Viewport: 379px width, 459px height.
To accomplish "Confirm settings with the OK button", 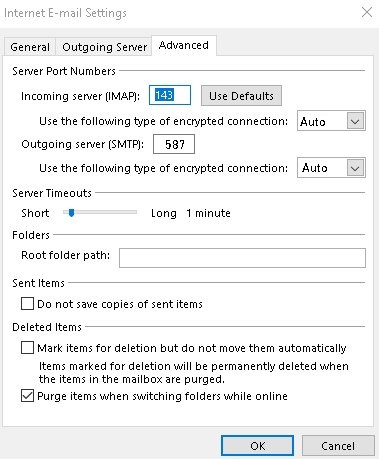I will 257,446.
